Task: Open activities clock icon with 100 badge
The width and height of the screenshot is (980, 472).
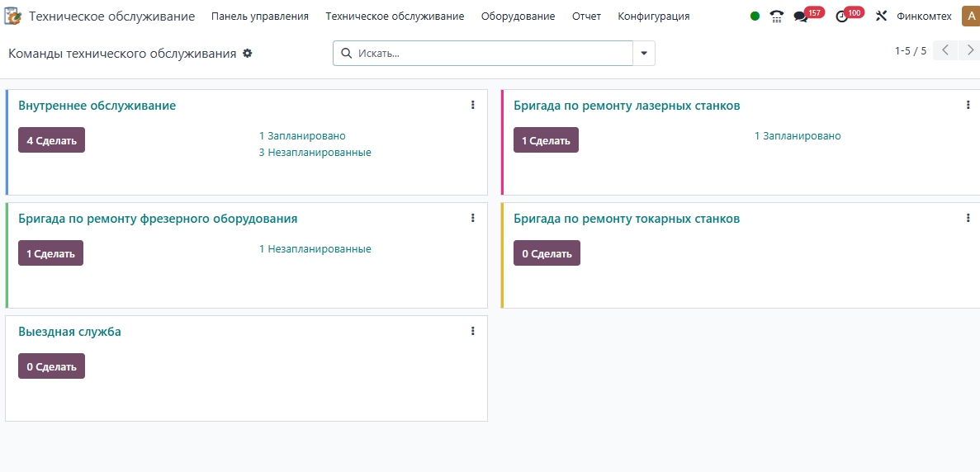Action: click(x=842, y=17)
